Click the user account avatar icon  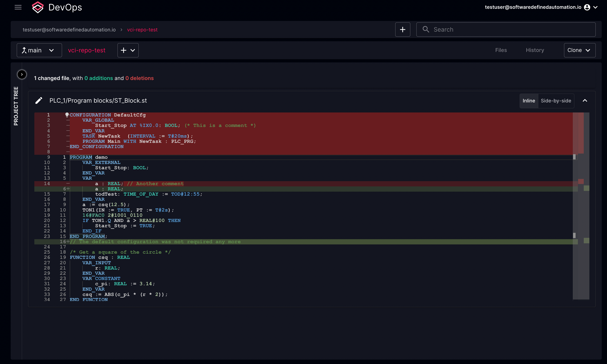pyautogui.click(x=587, y=7)
